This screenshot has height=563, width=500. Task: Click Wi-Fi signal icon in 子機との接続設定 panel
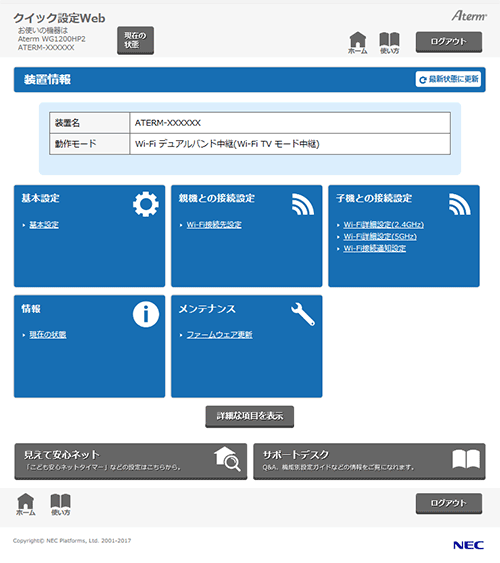(460, 204)
